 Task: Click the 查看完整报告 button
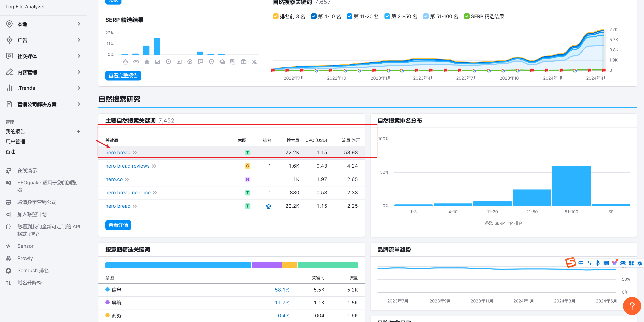(123, 76)
